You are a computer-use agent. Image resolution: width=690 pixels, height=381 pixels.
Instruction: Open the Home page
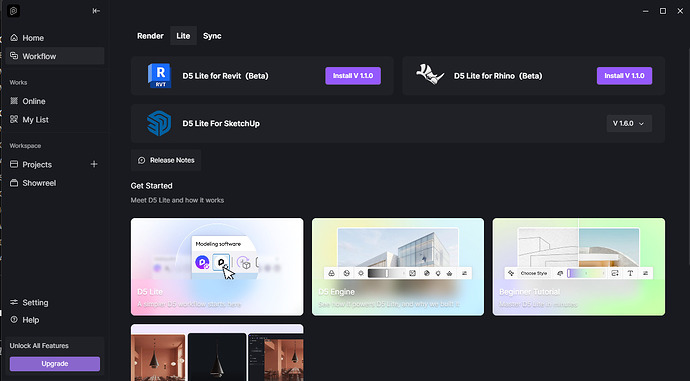(x=55, y=38)
